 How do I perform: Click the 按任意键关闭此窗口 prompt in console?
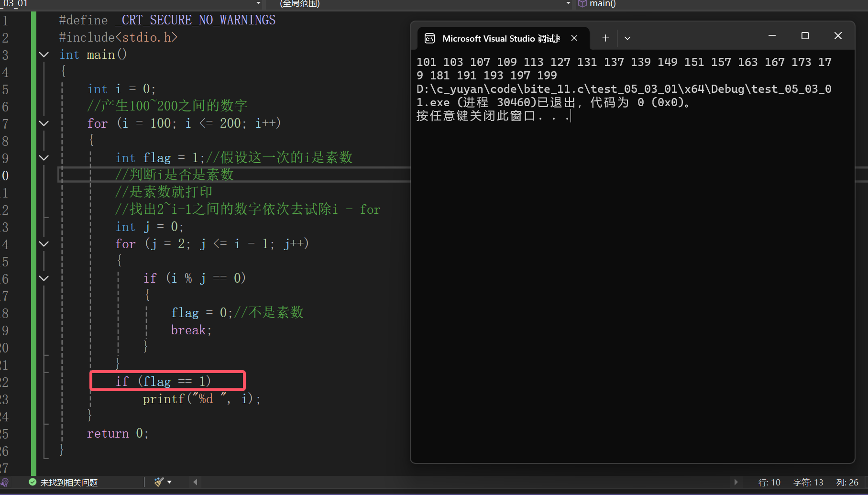tap(493, 116)
